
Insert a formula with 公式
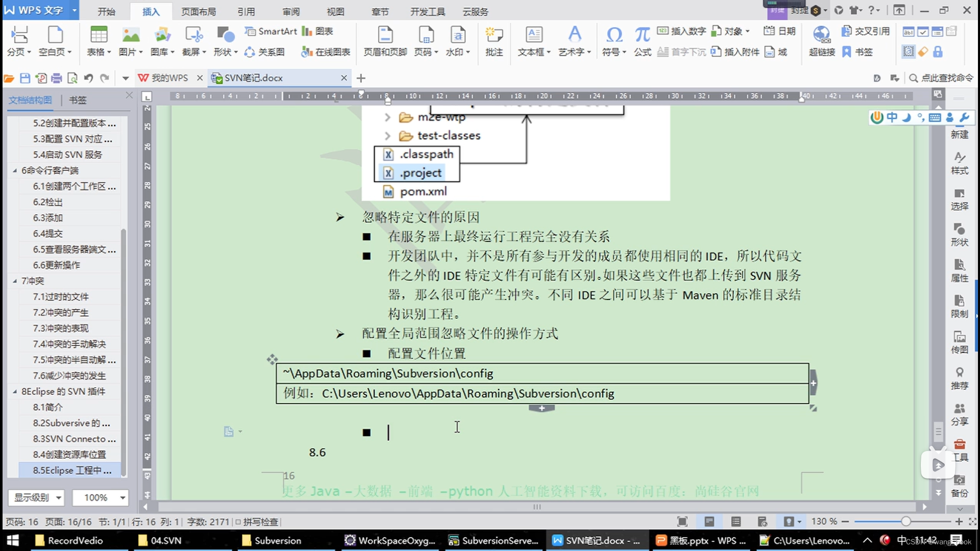click(x=642, y=41)
